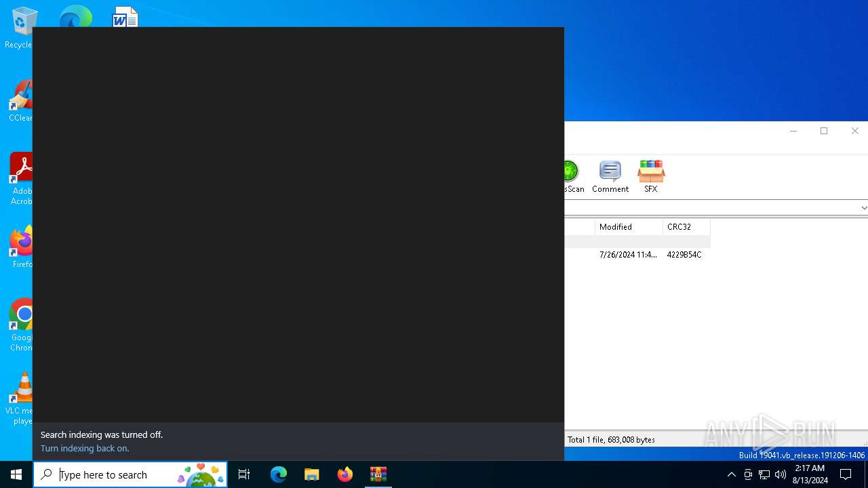Open the Action Center notifications icon

[846, 474]
